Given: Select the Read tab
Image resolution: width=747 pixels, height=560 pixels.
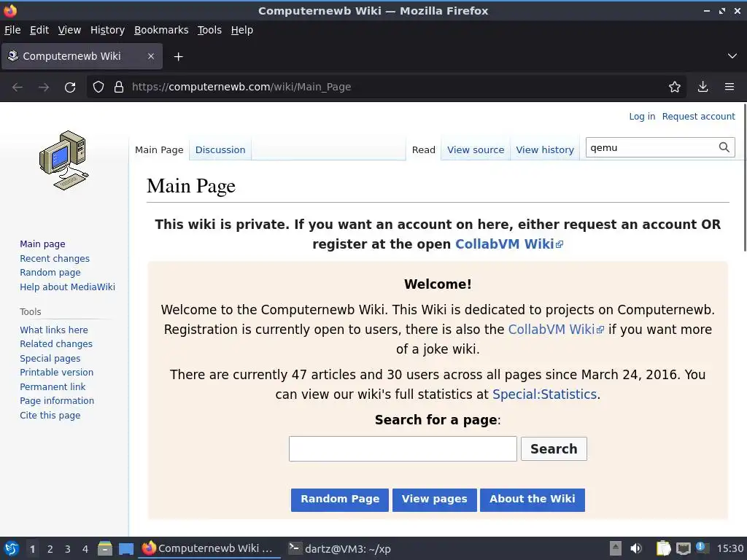Looking at the screenshot, I should (x=424, y=149).
